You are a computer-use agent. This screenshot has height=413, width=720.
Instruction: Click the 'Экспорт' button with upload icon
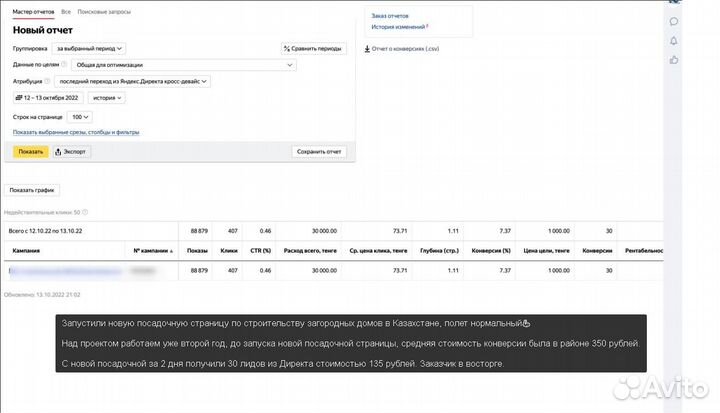tap(70, 151)
